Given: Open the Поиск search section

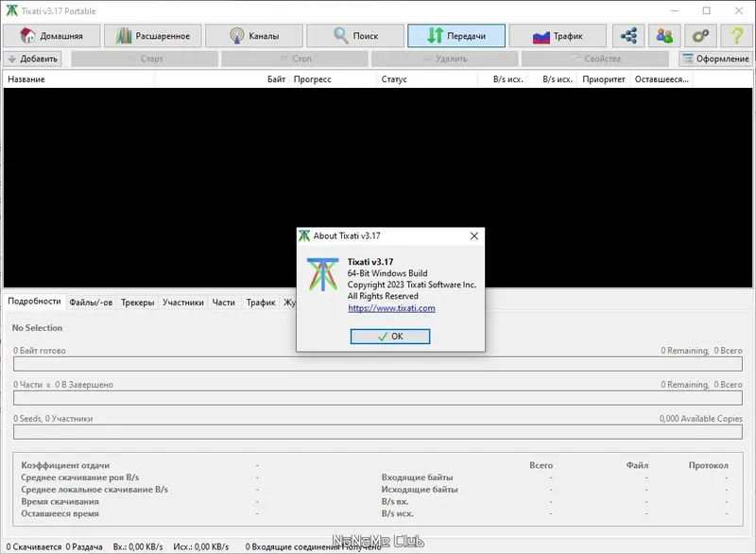Looking at the screenshot, I should pos(355,36).
